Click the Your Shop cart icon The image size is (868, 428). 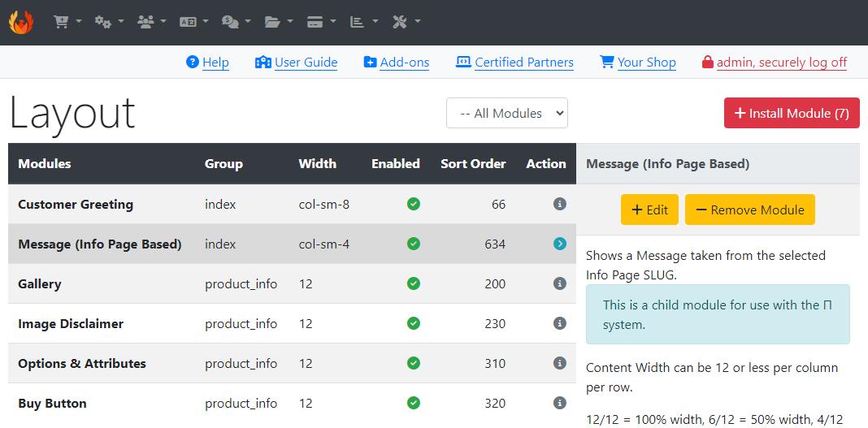[x=607, y=62]
